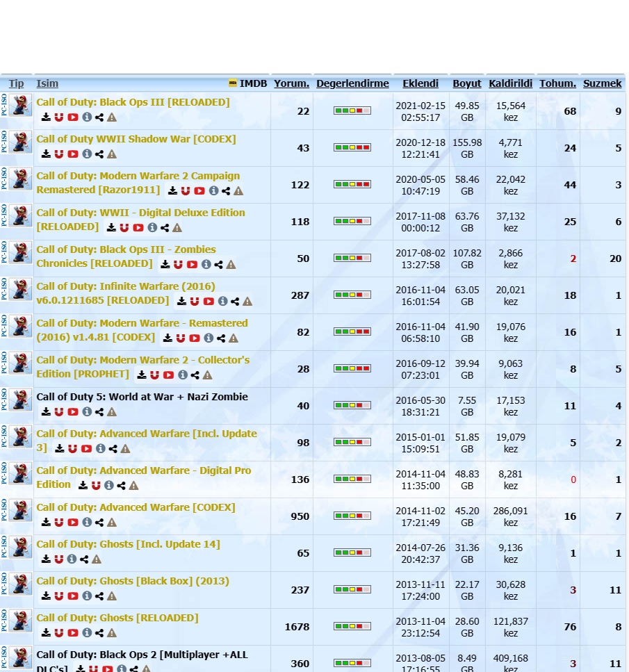The image size is (629, 672).
Task: Sort by Suzmek leechers column
Action: [602, 83]
